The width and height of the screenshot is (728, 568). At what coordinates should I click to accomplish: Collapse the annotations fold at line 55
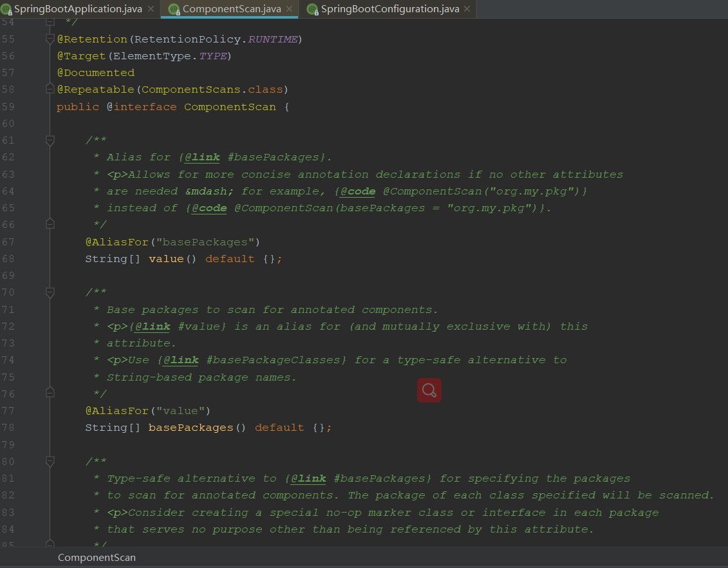pos(50,39)
